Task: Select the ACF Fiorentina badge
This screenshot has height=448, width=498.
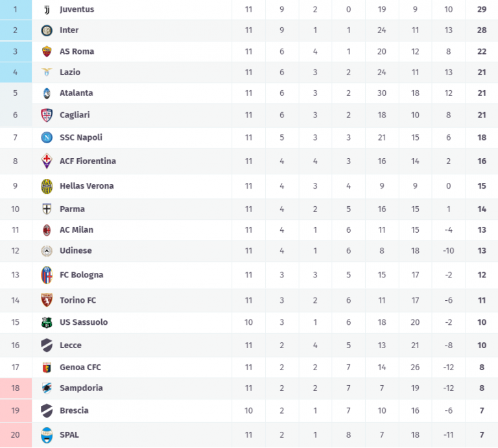Action: coord(47,161)
